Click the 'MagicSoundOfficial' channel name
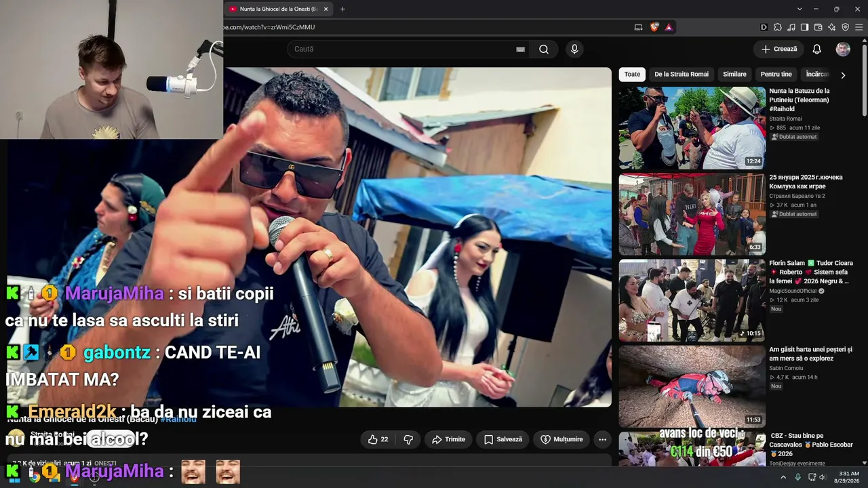The height and width of the screenshot is (488, 868). [793, 291]
